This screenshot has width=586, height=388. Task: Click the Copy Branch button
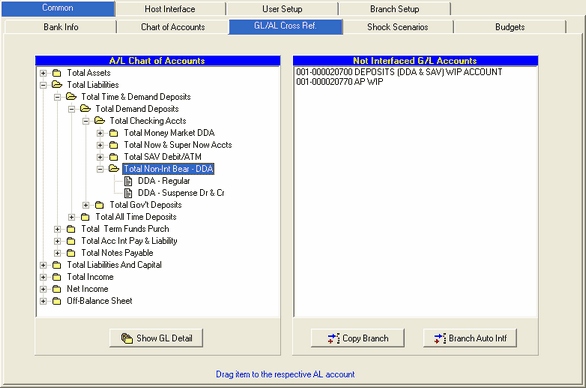pos(358,338)
